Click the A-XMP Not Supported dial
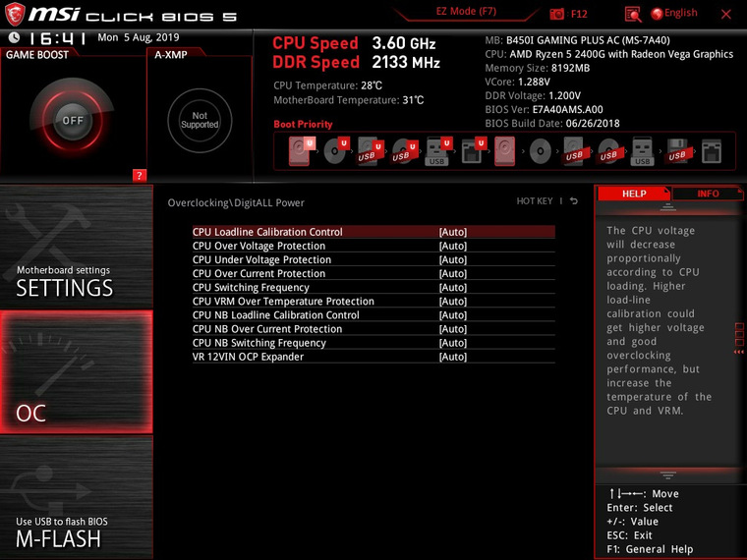The height and width of the screenshot is (560, 747). [200, 120]
